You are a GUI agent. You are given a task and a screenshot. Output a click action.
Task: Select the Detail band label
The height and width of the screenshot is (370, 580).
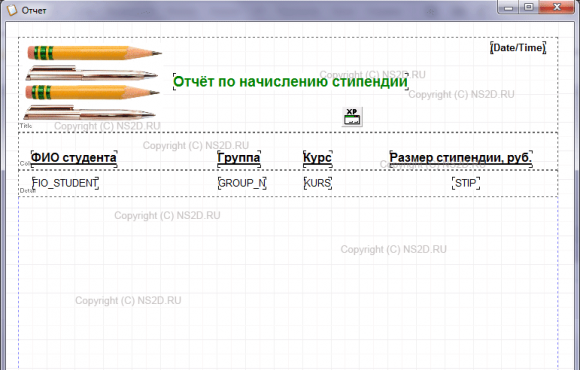27,191
